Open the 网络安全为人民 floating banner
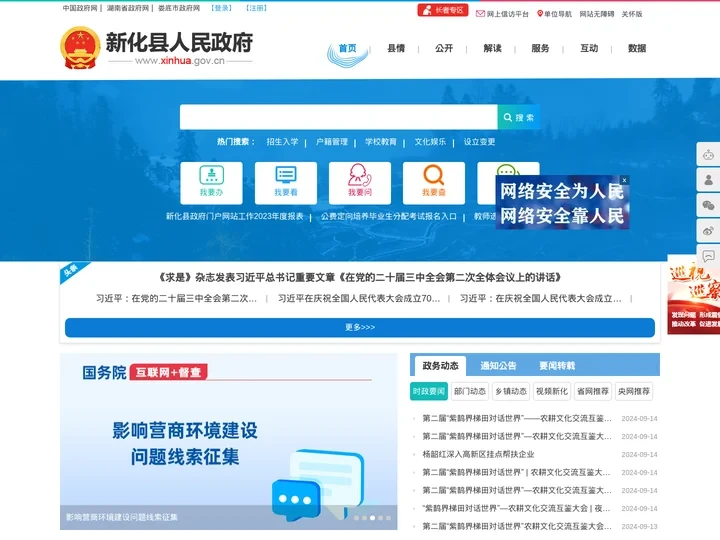This screenshot has width=720, height=540. (x=562, y=204)
